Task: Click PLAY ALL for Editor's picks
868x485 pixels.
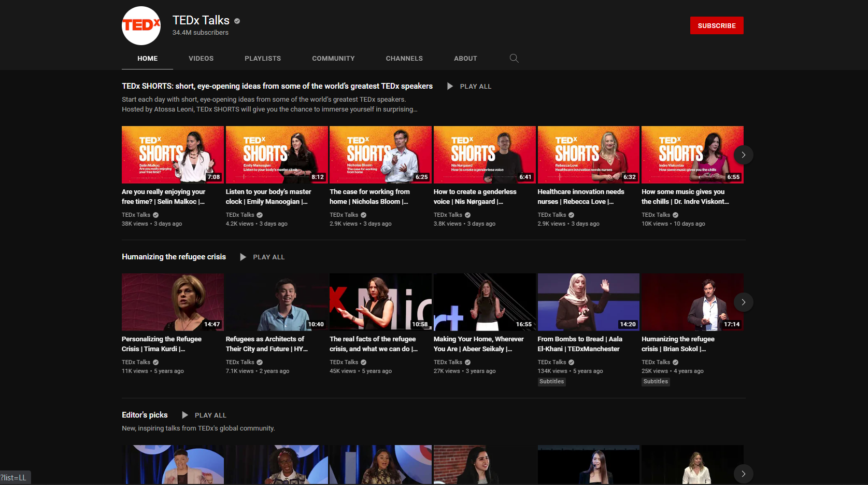Action: pos(210,415)
